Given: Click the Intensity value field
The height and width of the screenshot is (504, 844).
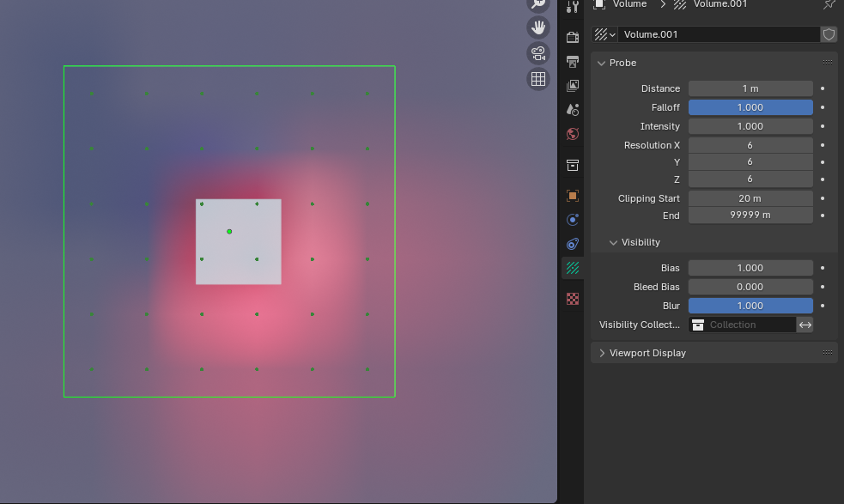Looking at the screenshot, I should [750, 126].
